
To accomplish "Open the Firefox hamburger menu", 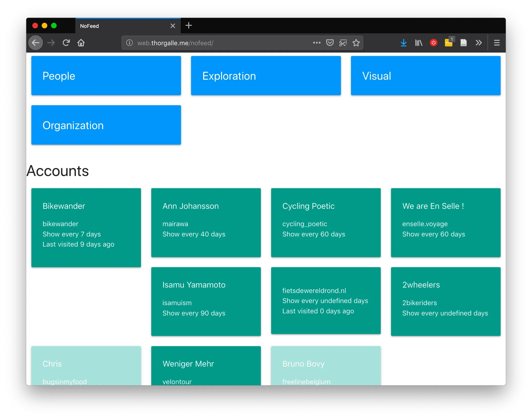I will click(x=497, y=43).
